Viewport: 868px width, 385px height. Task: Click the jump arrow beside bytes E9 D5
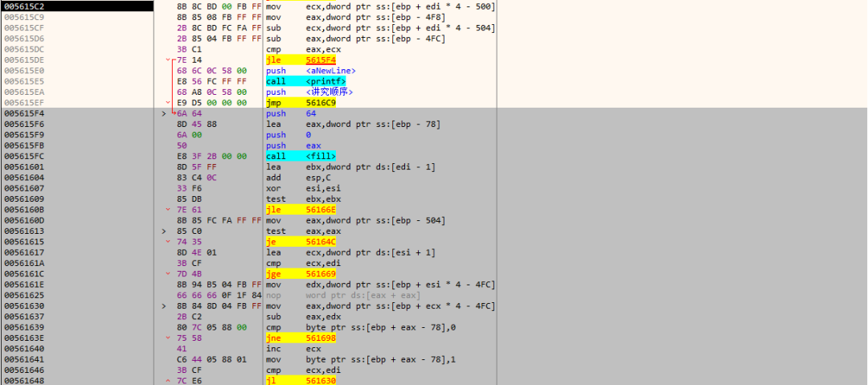point(168,103)
